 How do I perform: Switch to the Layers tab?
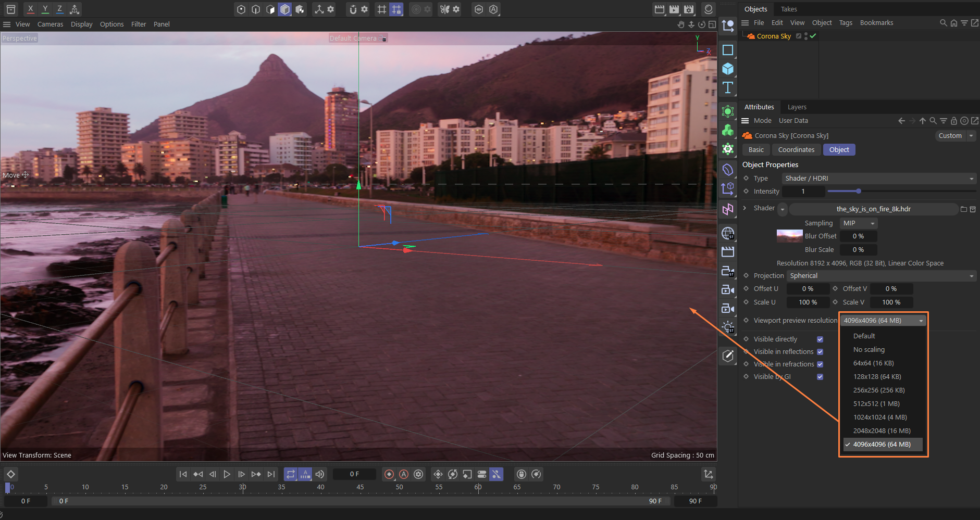(x=797, y=107)
